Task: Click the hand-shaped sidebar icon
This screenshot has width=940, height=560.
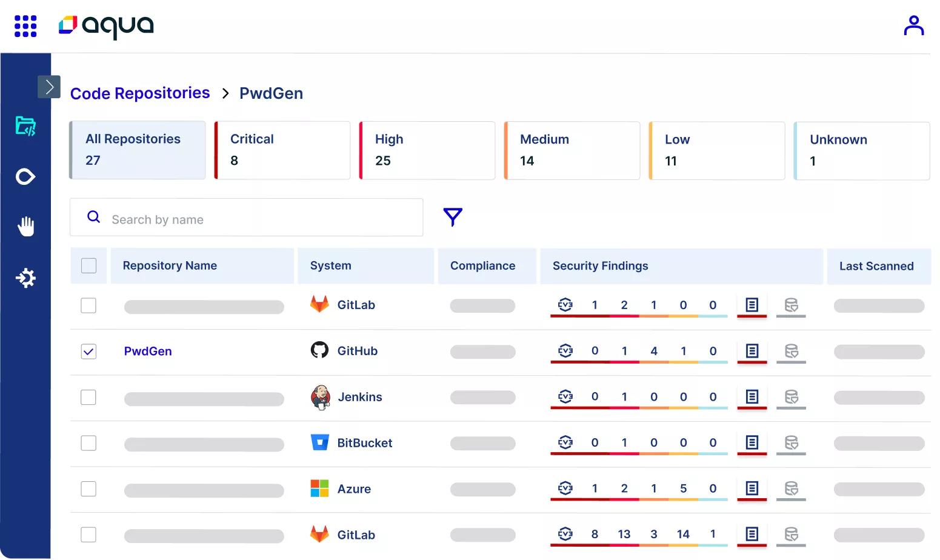Action: click(x=25, y=227)
